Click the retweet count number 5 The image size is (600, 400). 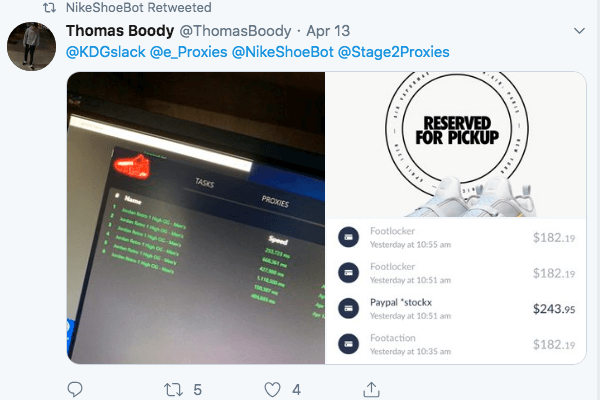197,390
